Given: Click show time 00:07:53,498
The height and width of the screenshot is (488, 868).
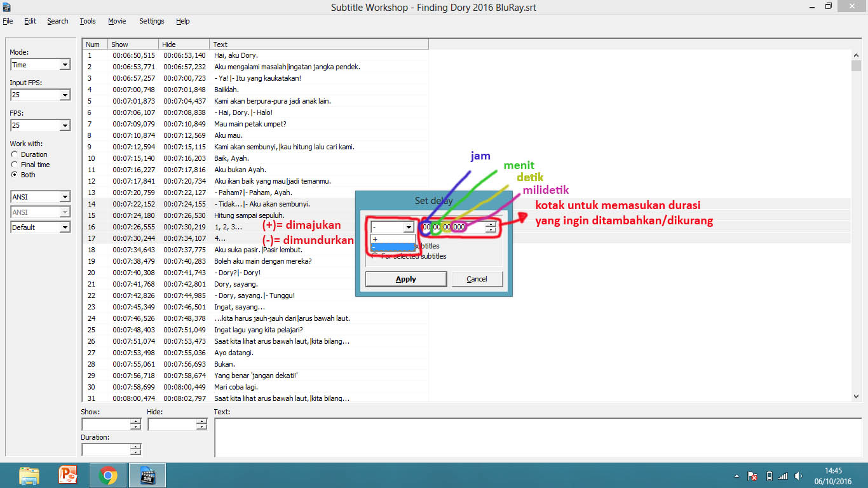Looking at the screenshot, I should pos(133,353).
